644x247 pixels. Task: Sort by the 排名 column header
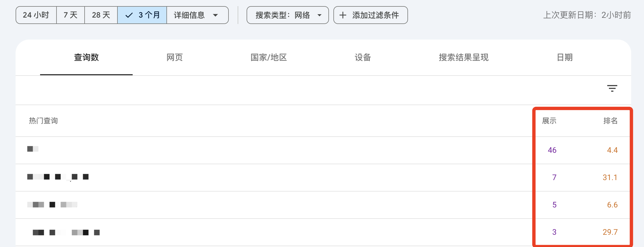pos(610,121)
